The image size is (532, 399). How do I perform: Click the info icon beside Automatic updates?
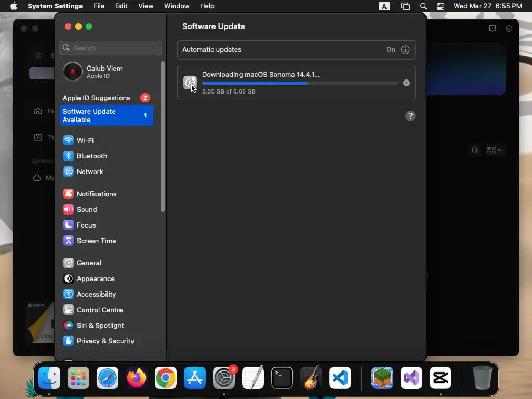click(405, 49)
